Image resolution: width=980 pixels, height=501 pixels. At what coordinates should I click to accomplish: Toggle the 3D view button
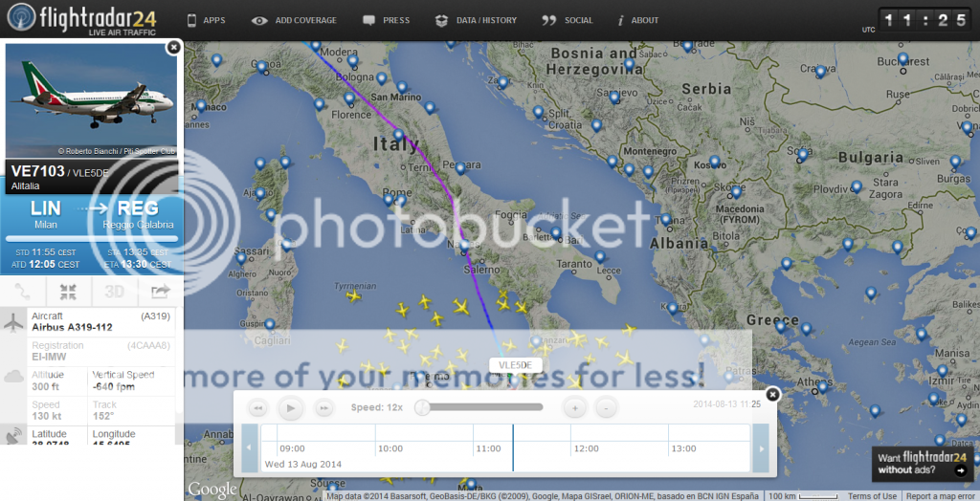[x=114, y=292]
